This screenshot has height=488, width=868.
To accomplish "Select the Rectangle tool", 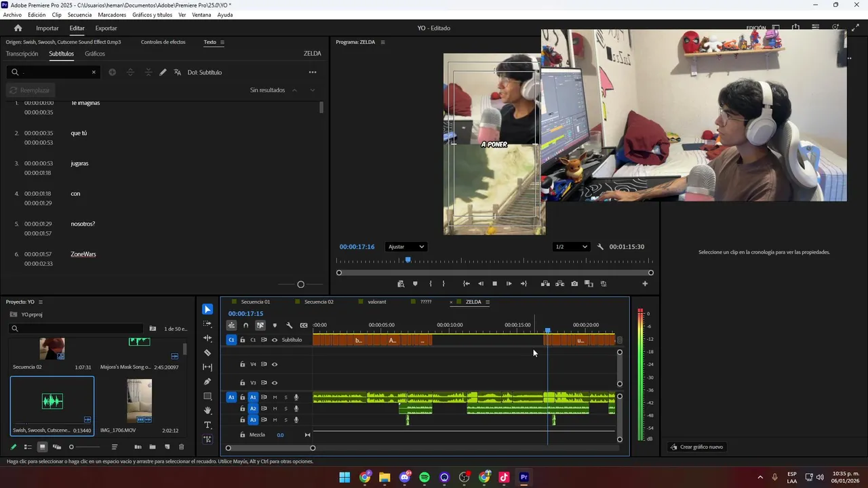I will point(208,396).
